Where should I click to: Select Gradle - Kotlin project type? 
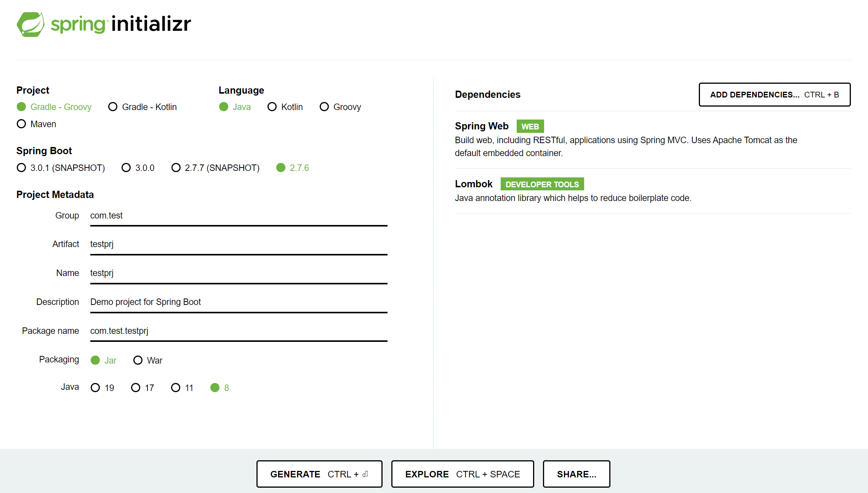click(x=113, y=107)
